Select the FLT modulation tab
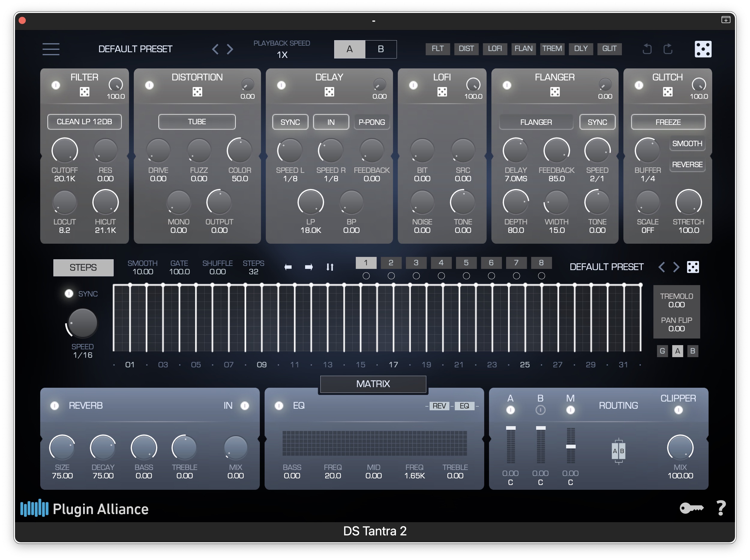Screen dimensions: 750x560 coord(437,49)
